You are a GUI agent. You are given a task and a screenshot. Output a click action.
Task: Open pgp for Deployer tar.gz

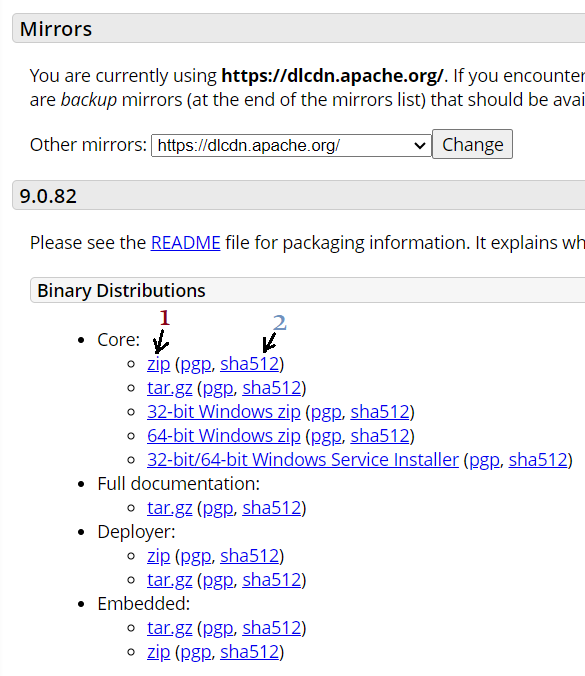point(218,580)
